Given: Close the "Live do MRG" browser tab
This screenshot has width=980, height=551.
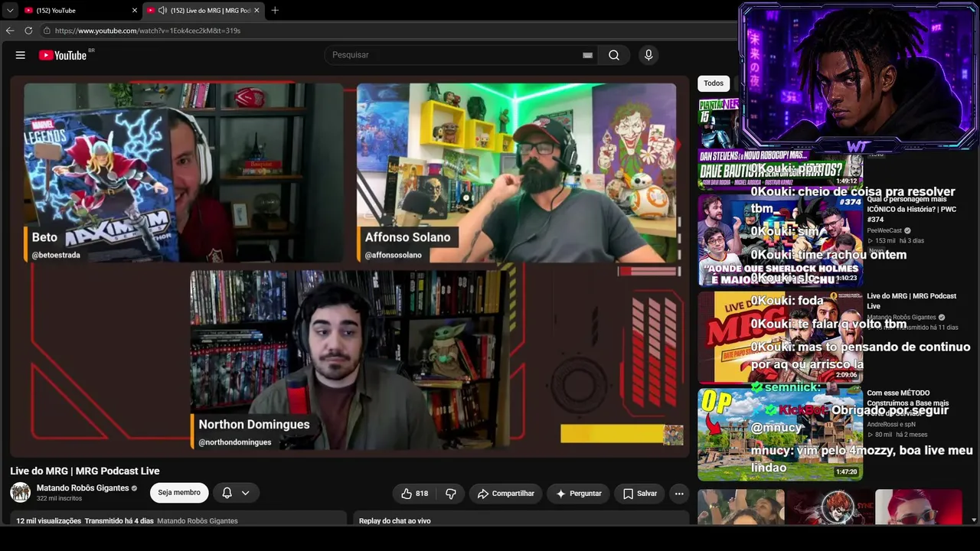Looking at the screenshot, I should pos(256,11).
